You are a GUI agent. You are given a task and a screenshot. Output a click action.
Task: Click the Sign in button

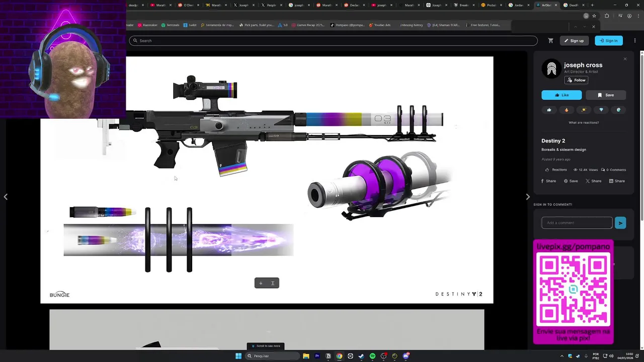tap(608, 41)
